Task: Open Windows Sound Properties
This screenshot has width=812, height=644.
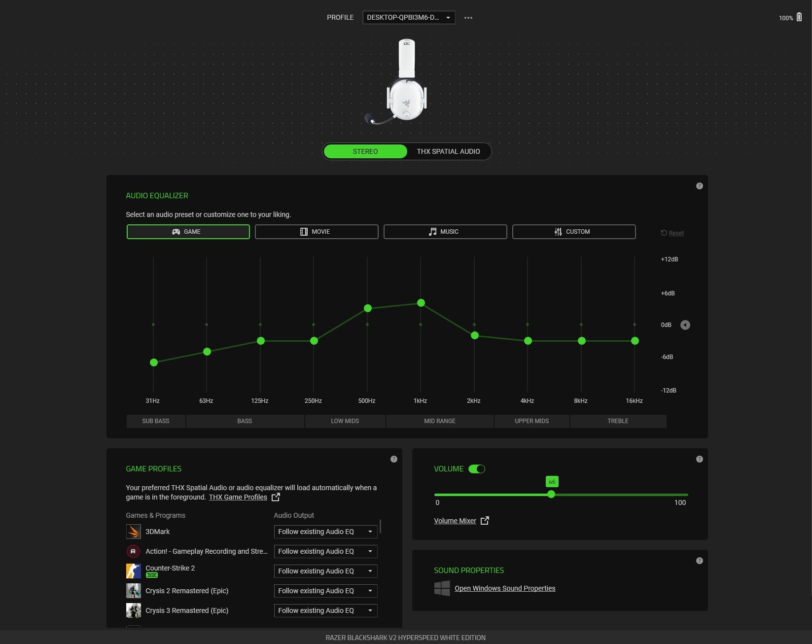Action: (x=504, y=588)
